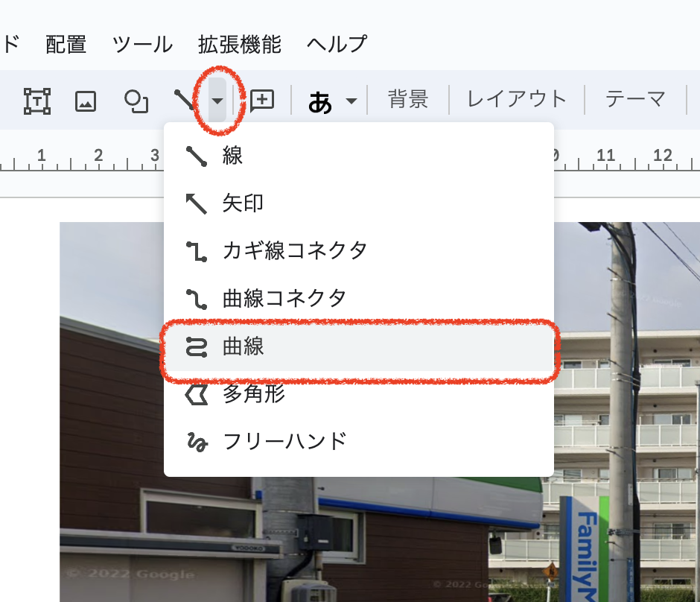Viewport: 700px width, 602px height.
Task: Click the insert image icon
Action: 86,101
